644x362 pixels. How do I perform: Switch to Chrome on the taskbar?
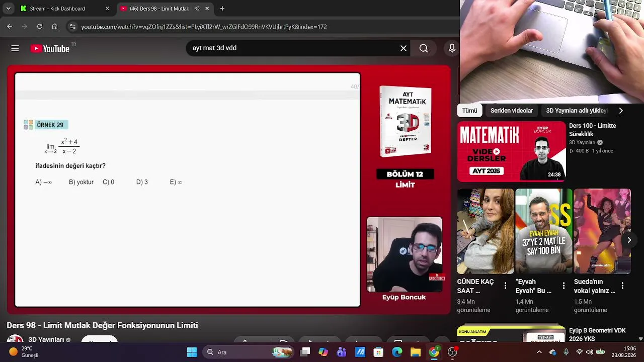coord(434,352)
